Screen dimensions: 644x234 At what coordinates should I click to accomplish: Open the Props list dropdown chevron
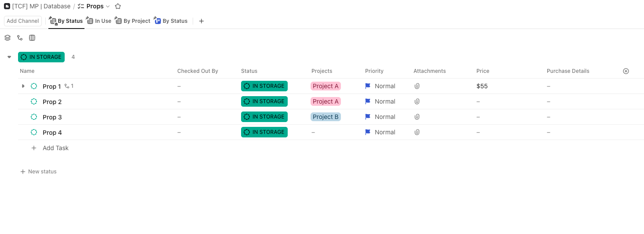(108, 7)
